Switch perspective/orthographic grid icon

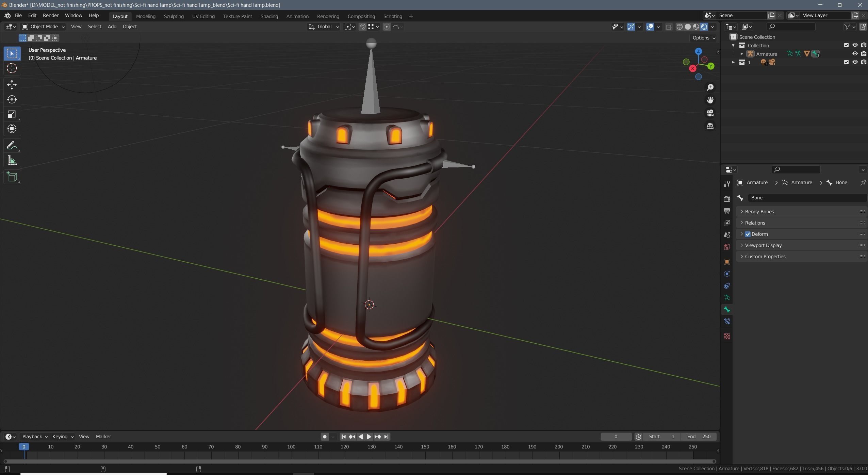pyautogui.click(x=710, y=126)
